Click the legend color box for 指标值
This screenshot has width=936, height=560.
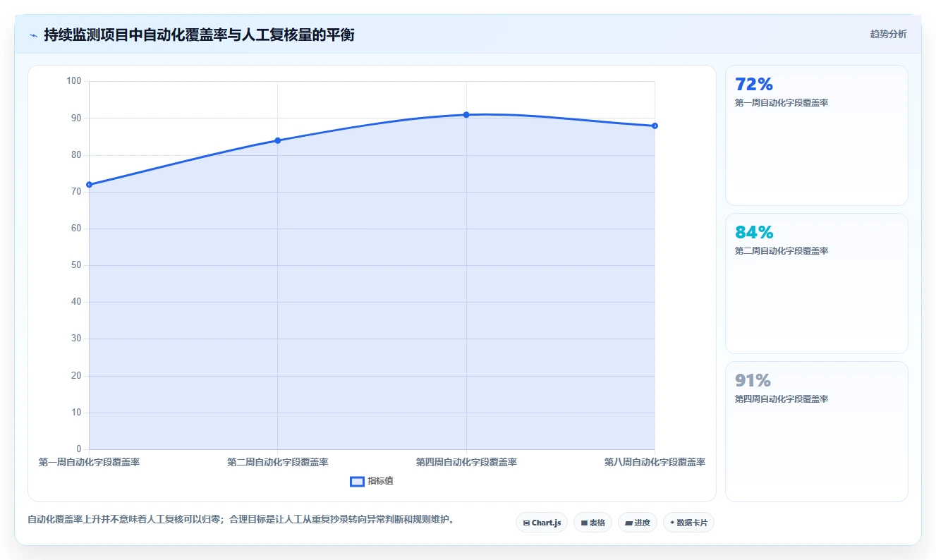tap(358, 481)
